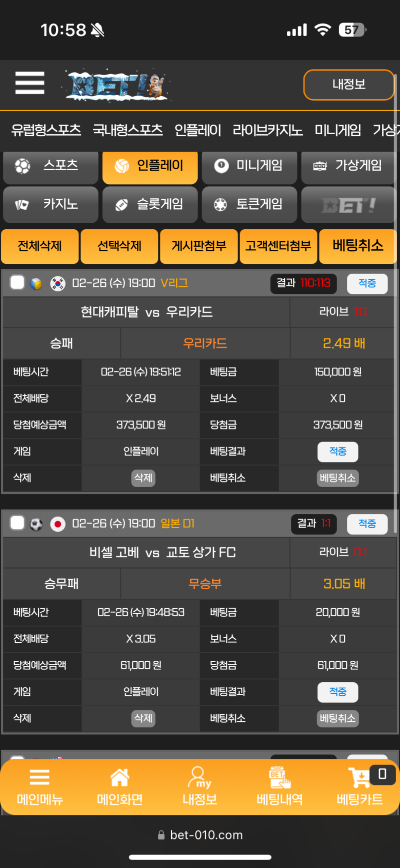Click the 내정보 button at top right
The height and width of the screenshot is (868, 400).
[349, 85]
